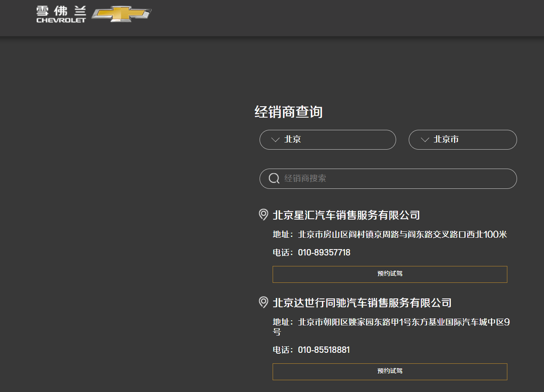Open the 北京市 city dropdown
This screenshot has width=544, height=392.
tap(462, 140)
